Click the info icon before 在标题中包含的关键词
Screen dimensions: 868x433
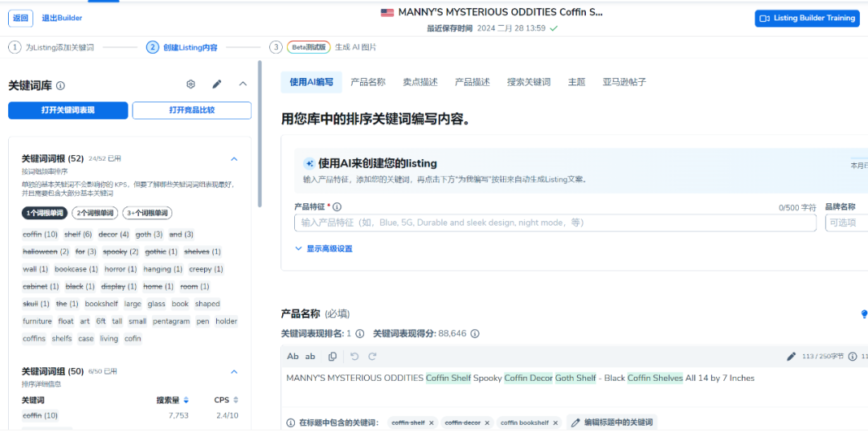(291, 423)
